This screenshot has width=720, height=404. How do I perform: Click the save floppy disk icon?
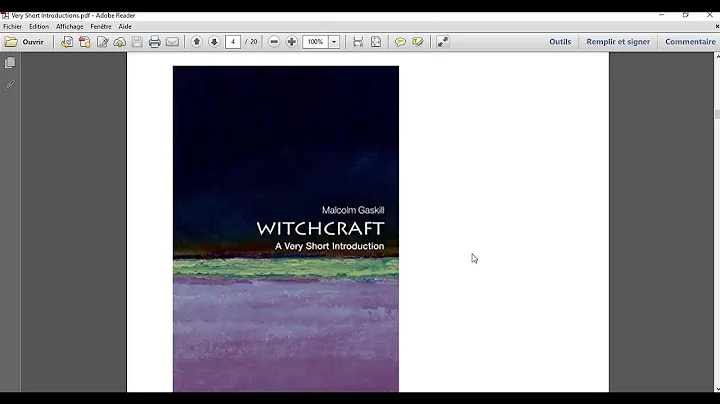coord(137,42)
